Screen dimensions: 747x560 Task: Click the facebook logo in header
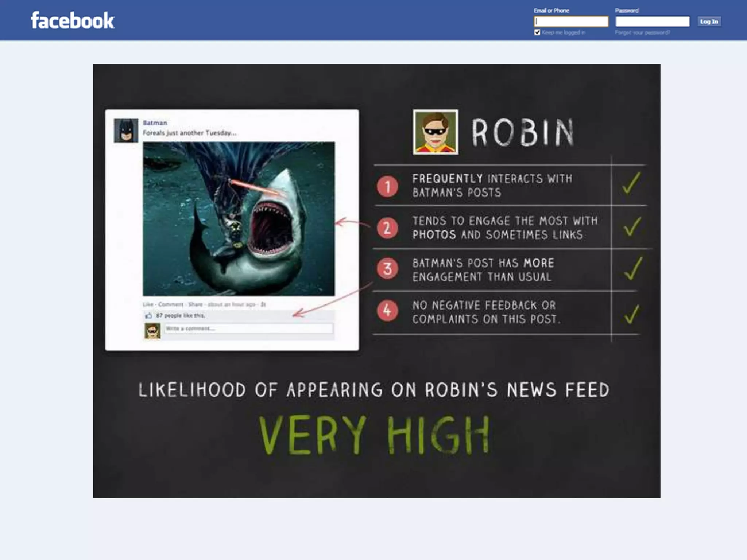72,20
